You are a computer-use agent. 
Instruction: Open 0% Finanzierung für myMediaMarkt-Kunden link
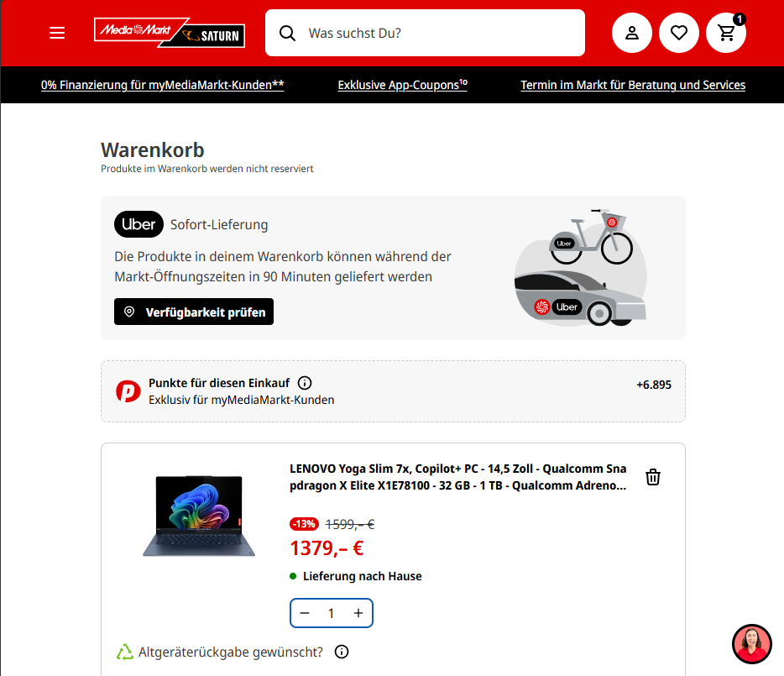click(x=163, y=85)
